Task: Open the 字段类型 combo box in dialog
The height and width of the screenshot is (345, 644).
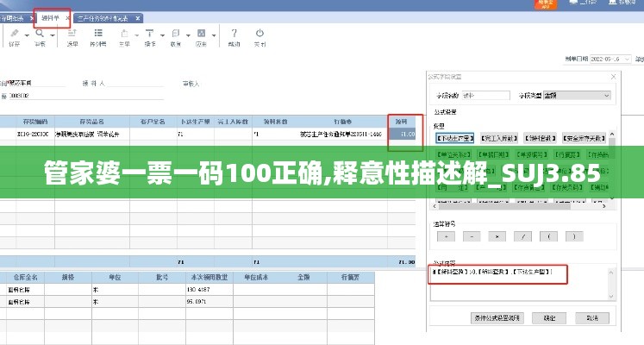Action: (x=577, y=95)
